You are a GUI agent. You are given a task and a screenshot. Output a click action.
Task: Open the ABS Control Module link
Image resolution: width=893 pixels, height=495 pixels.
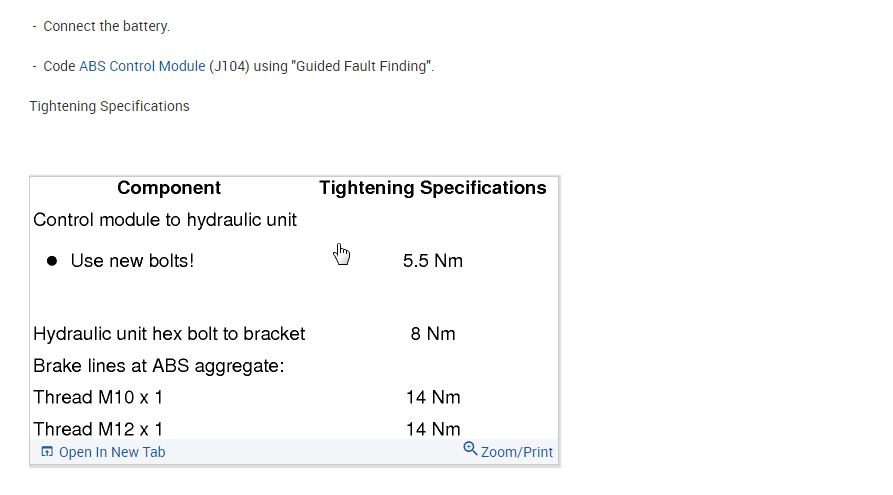click(142, 66)
